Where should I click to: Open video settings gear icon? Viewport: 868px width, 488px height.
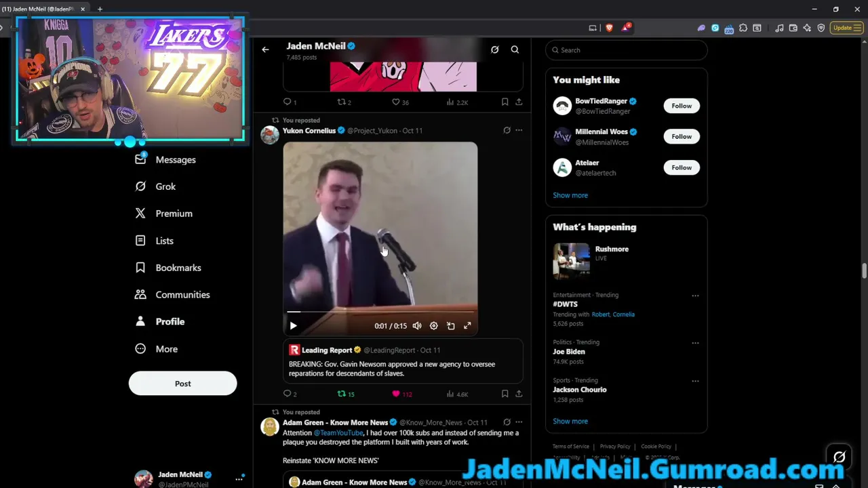click(x=434, y=326)
